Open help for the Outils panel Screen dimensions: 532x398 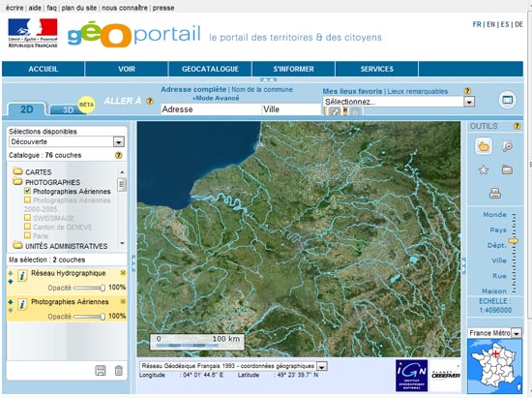pos(517,126)
